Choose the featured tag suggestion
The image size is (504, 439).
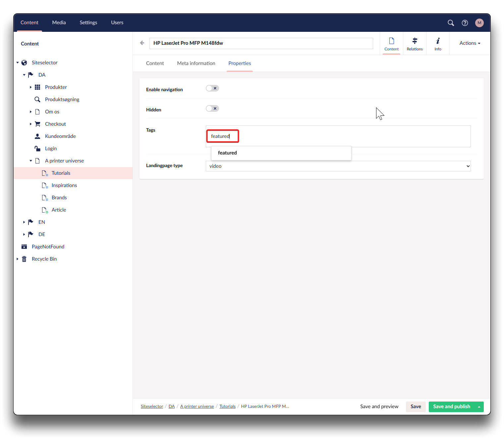[227, 153]
